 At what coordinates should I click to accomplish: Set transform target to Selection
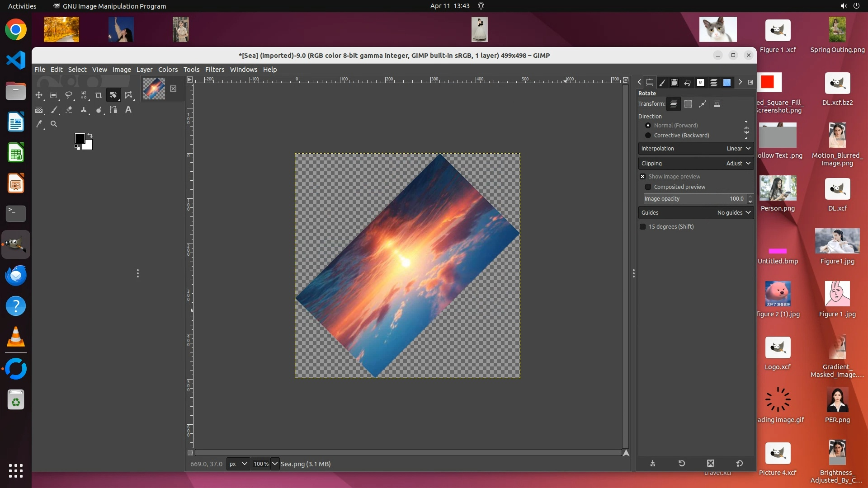point(688,104)
